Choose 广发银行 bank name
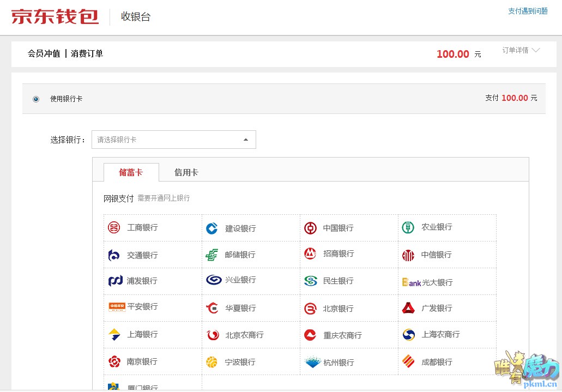The image size is (562, 392). (x=437, y=308)
